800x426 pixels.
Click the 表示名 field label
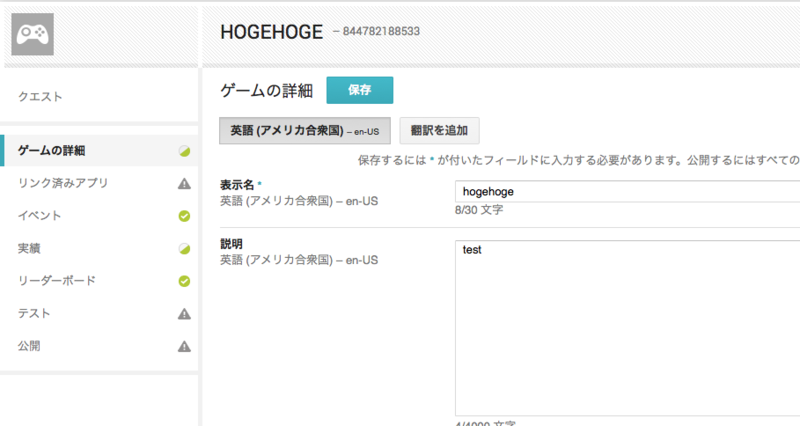237,185
